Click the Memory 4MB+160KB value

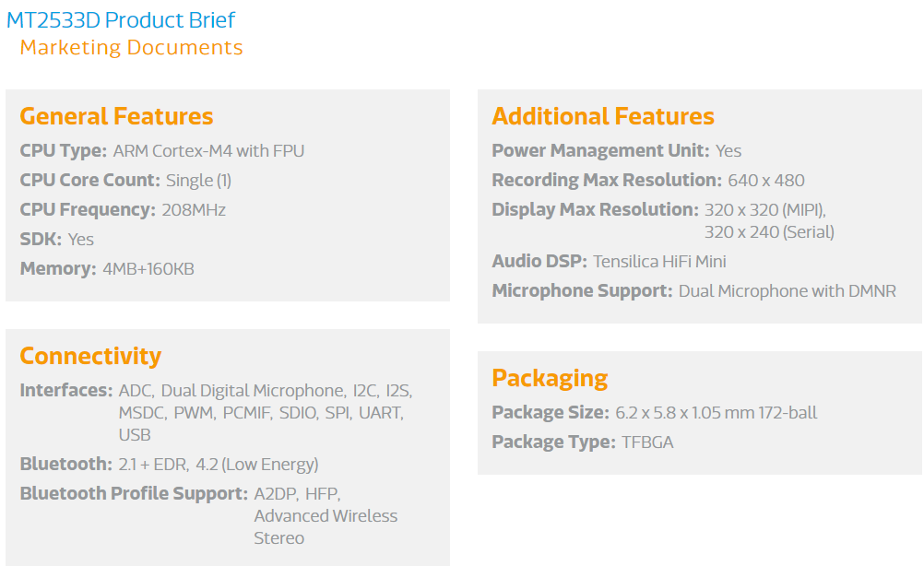(x=148, y=268)
